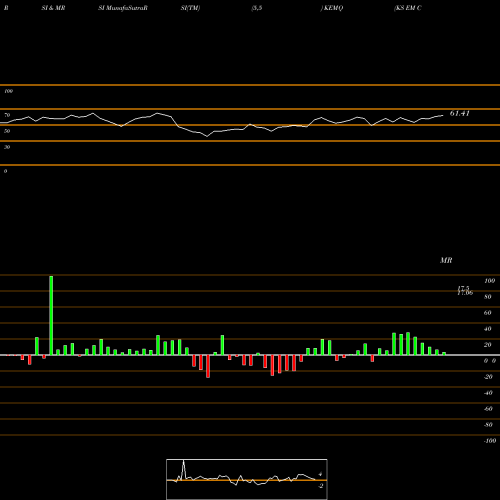Click the MR axis -40 label

tap(488, 393)
